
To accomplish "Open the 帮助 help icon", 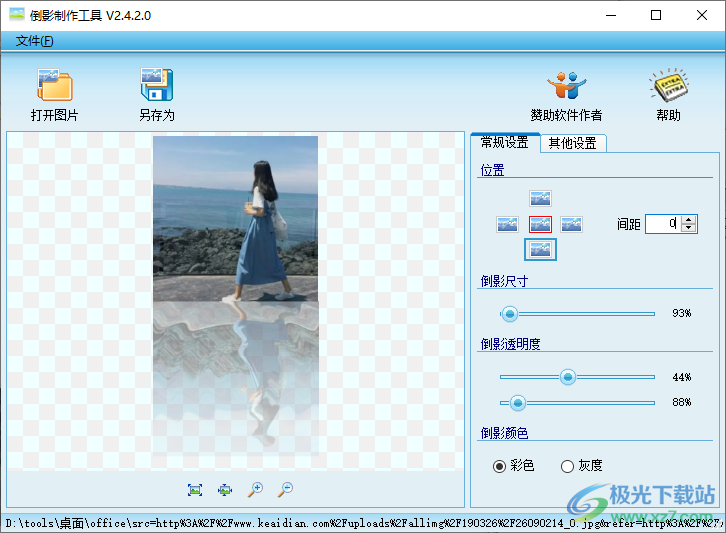I will pos(669,85).
